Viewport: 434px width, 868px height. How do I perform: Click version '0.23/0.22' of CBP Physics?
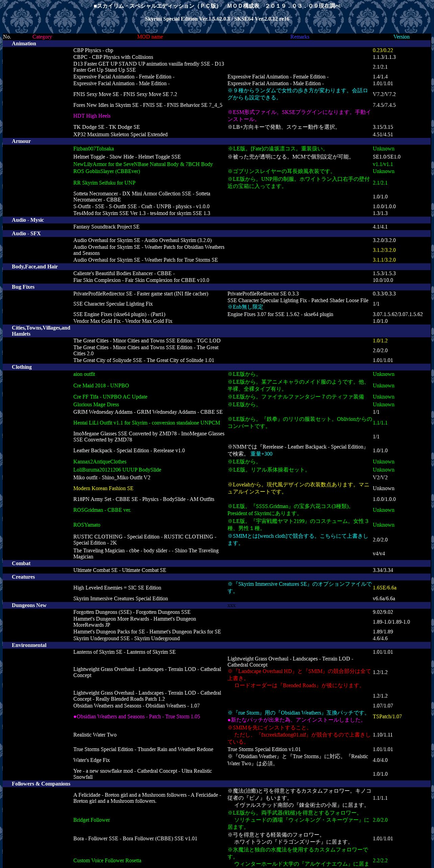point(383,50)
